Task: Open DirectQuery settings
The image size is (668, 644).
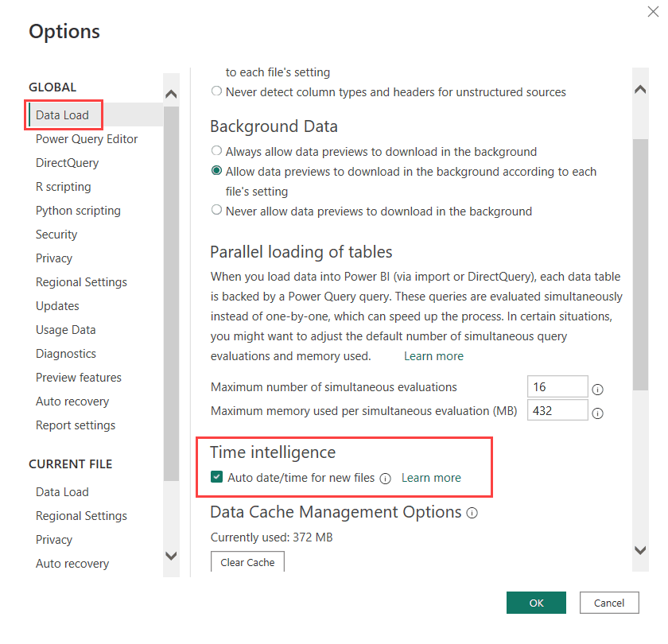Action: pos(67,163)
